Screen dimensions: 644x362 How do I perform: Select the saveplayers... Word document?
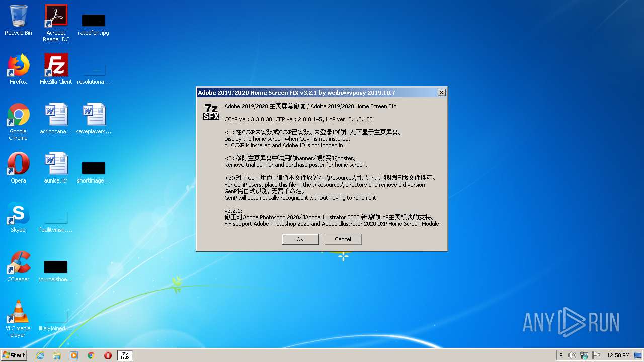(x=94, y=119)
